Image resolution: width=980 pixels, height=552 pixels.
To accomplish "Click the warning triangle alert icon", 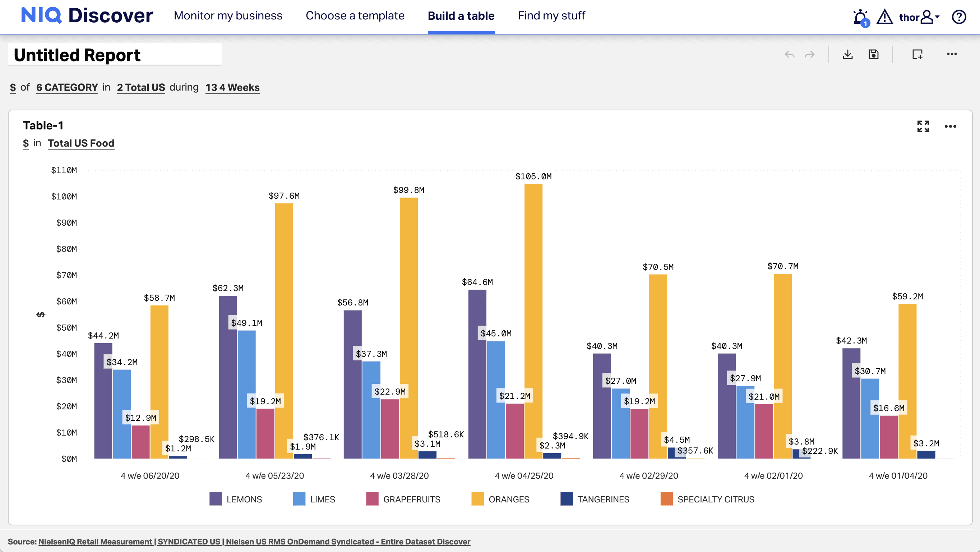I will pyautogui.click(x=884, y=17).
